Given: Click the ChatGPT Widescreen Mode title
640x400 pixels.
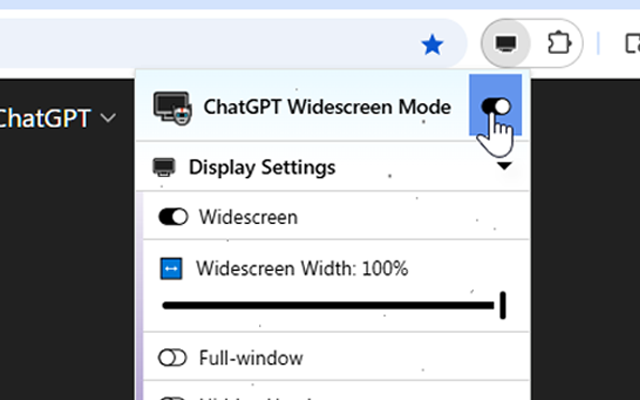Looking at the screenshot, I should point(327,107).
